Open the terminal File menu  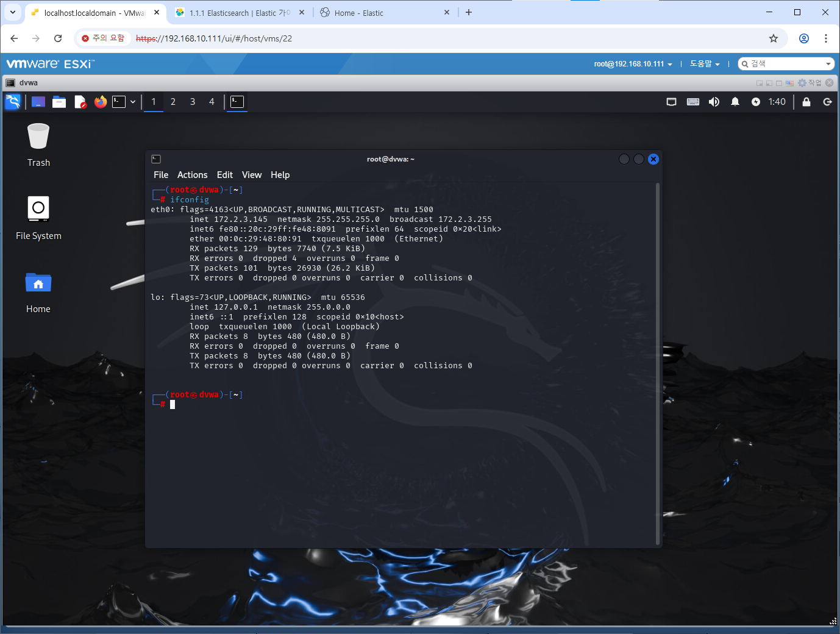[x=161, y=175]
